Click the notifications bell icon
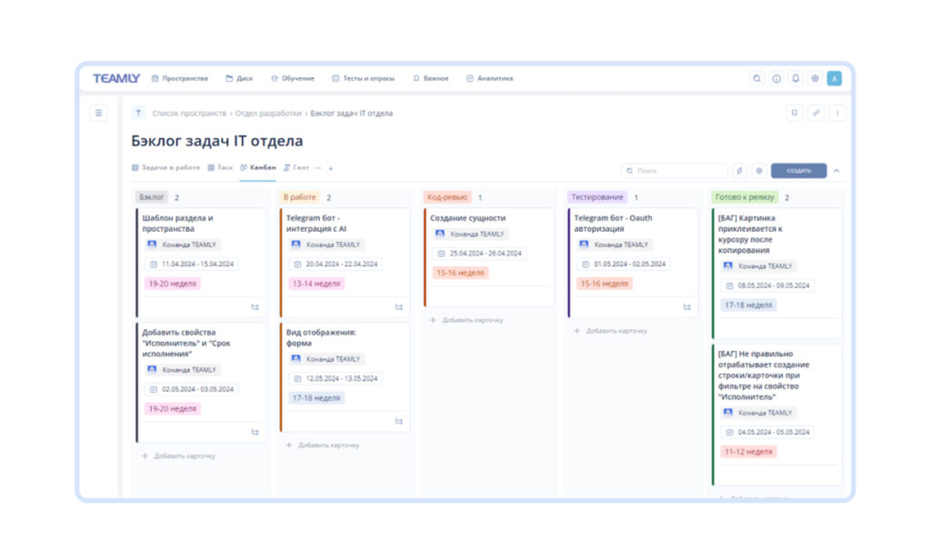 pyautogui.click(x=796, y=79)
